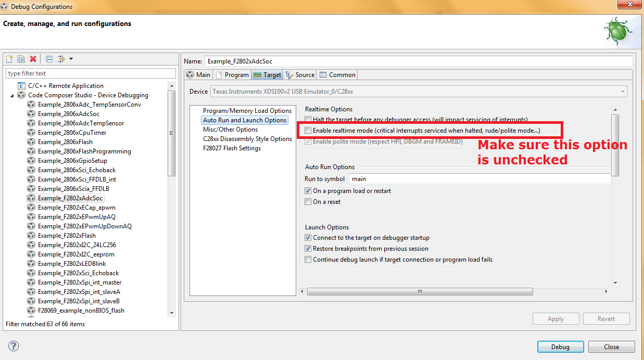Click the C/C++ Remote Application icon
Screen dimensions: 644x360
click(21, 86)
